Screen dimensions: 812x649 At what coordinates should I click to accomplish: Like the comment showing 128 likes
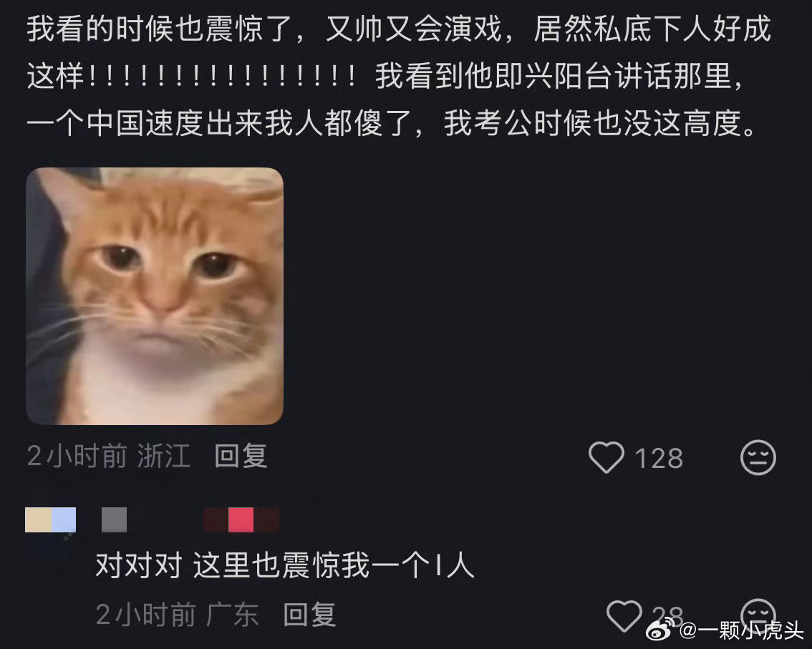(606, 457)
